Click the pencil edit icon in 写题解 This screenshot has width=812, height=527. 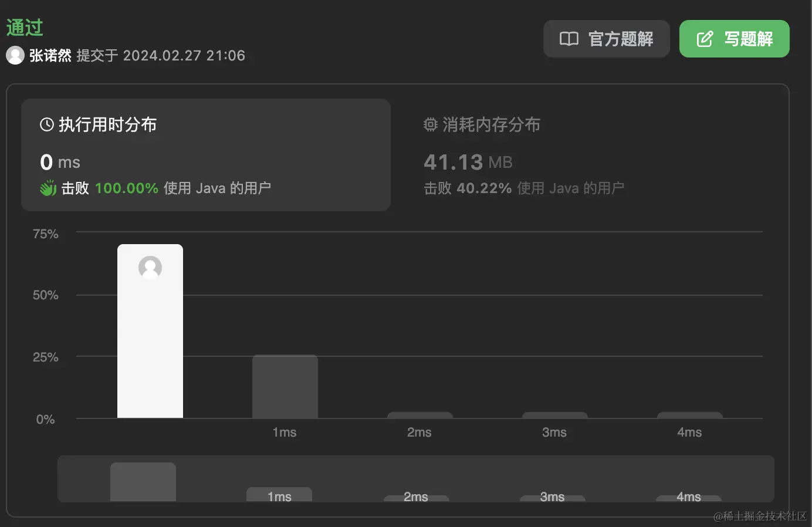point(705,39)
